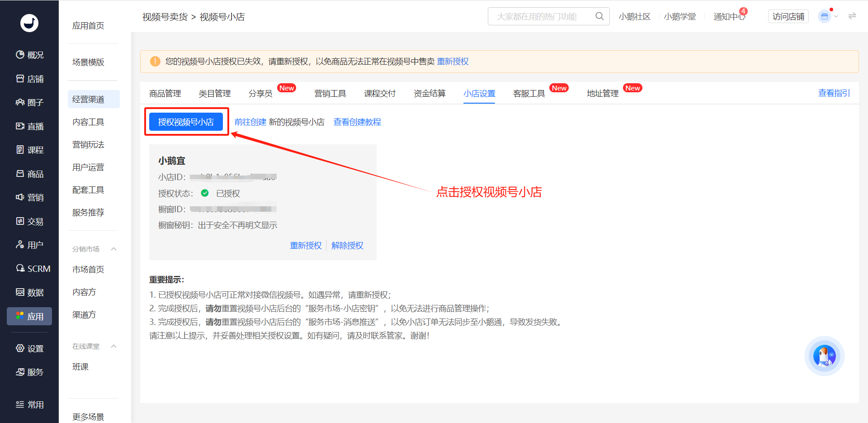Click 解除授权 link in shop card
The height and width of the screenshot is (423, 868).
pyautogui.click(x=347, y=245)
